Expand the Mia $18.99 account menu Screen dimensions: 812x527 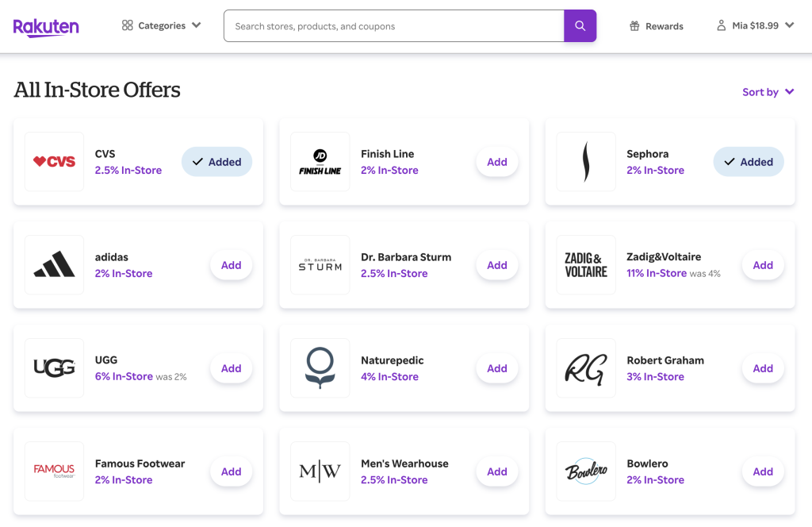755,25
